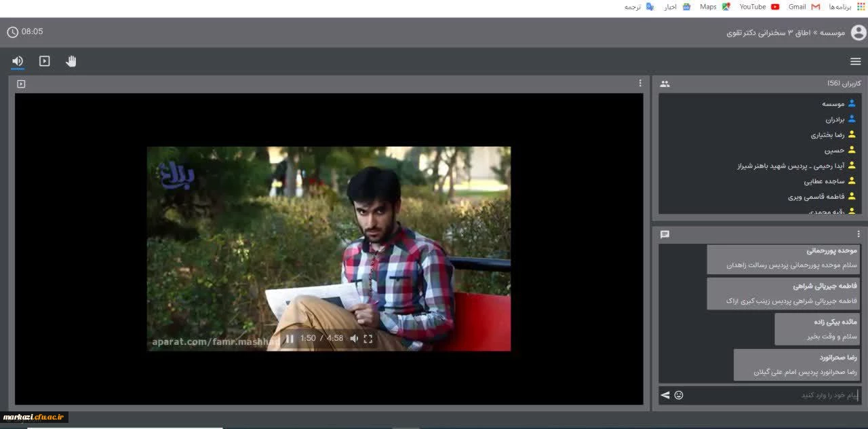Toggle the speaker audio icon in top toolbar
This screenshot has width=868, height=429.
click(18, 61)
